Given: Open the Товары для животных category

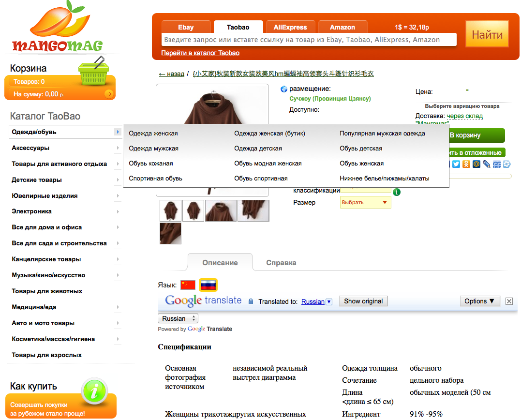Looking at the screenshot, I should tap(47, 291).
